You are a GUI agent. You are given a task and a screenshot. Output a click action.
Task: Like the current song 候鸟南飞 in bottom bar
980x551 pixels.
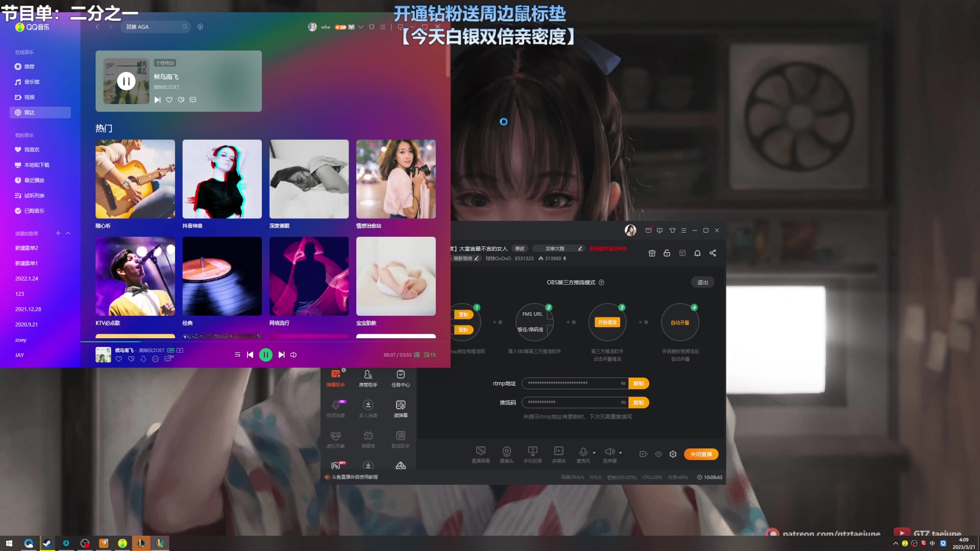tap(118, 359)
